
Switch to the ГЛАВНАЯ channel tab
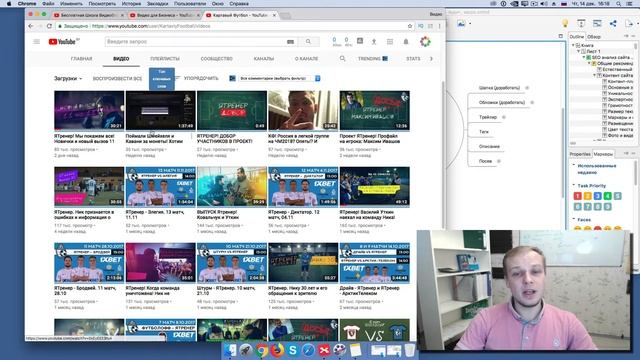(82, 59)
